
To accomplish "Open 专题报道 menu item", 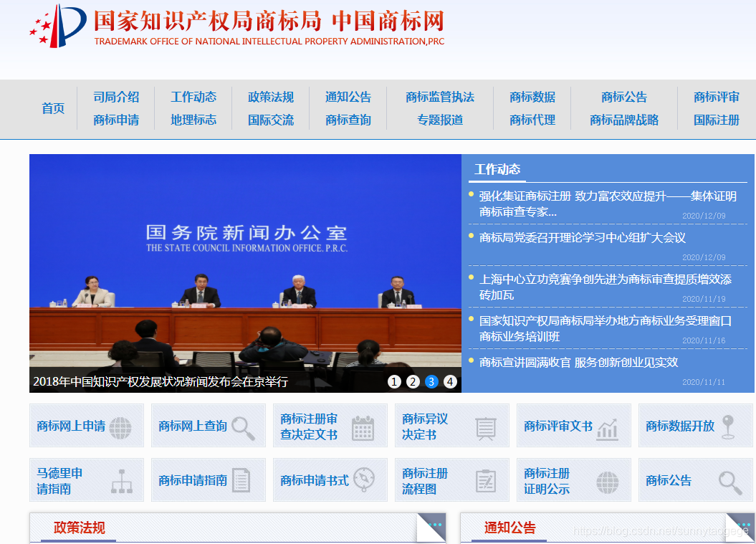I will tap(440, 120).
